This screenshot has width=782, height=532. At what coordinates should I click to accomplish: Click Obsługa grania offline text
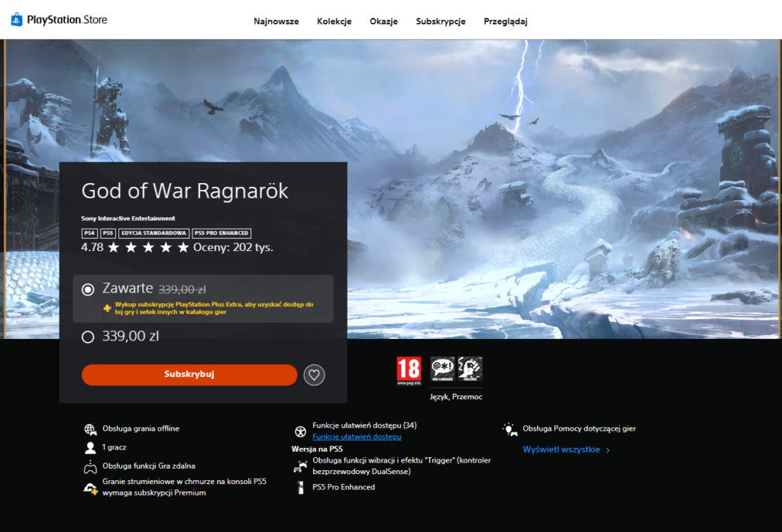click(141, 429)
